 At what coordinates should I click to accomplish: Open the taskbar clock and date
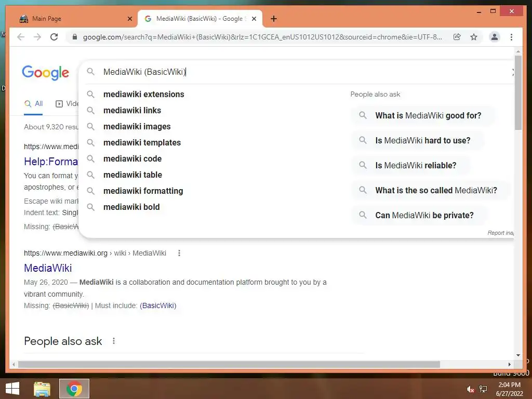509,389
